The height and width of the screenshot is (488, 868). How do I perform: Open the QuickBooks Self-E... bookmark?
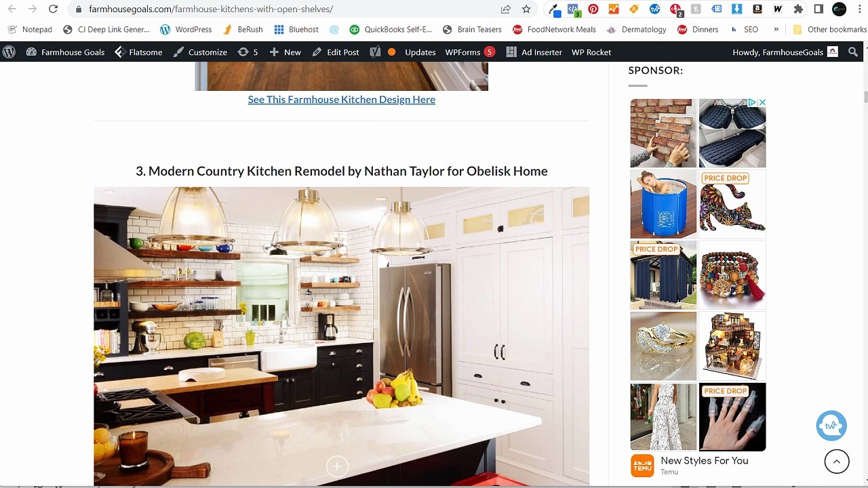pyautogui.click(x=391, y=30)
